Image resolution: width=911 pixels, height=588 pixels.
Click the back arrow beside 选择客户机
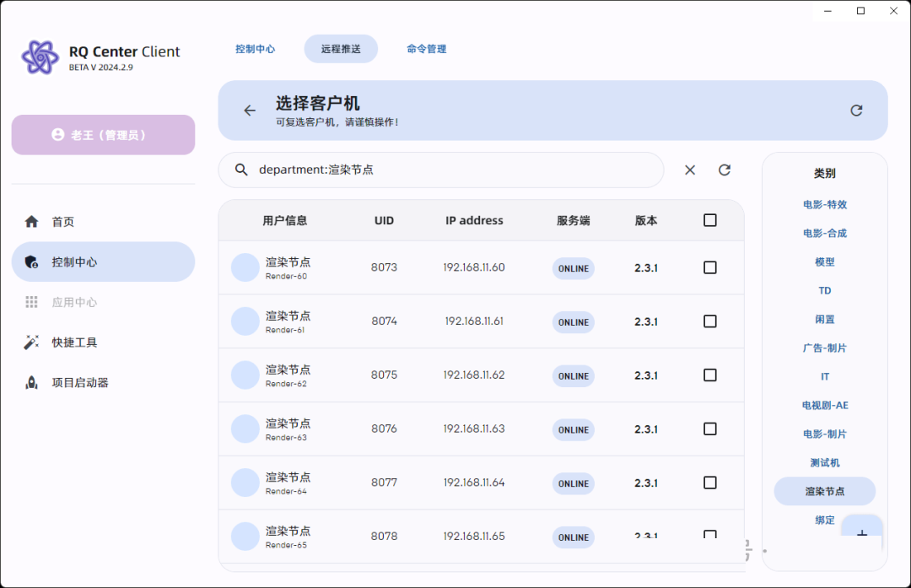point(249,111)
